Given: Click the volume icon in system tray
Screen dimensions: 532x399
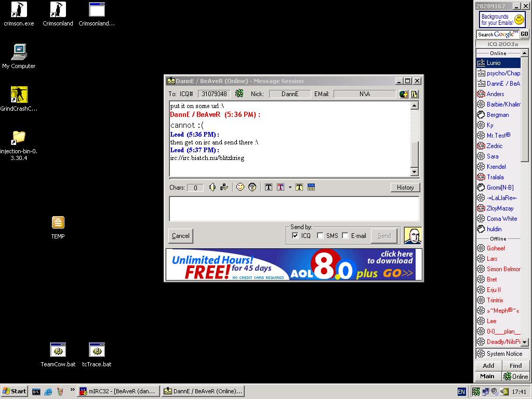Looking at the screenshot, I should pyautogui.click(x=495, y=392).
